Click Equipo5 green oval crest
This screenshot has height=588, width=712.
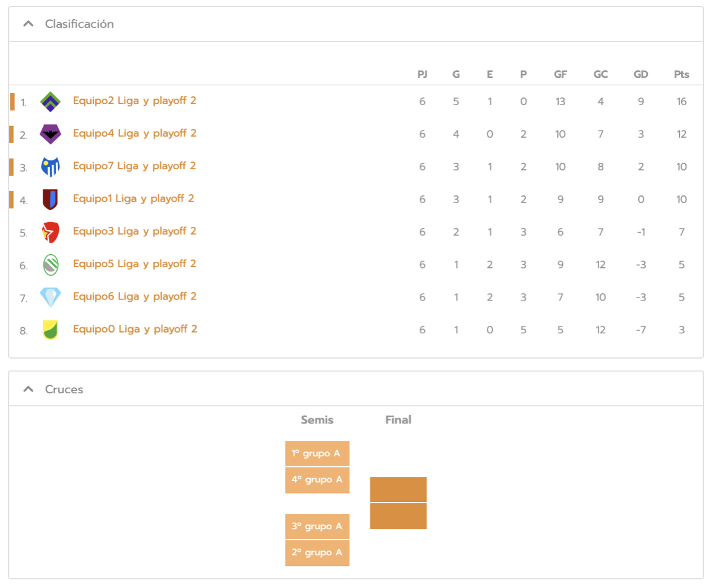click(x=51, y=265)
